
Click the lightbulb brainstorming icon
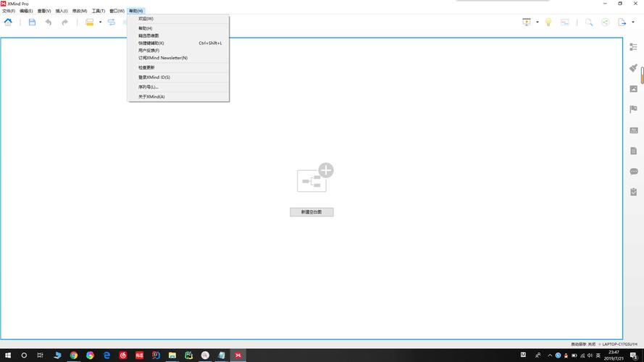(x=548, y=22)
